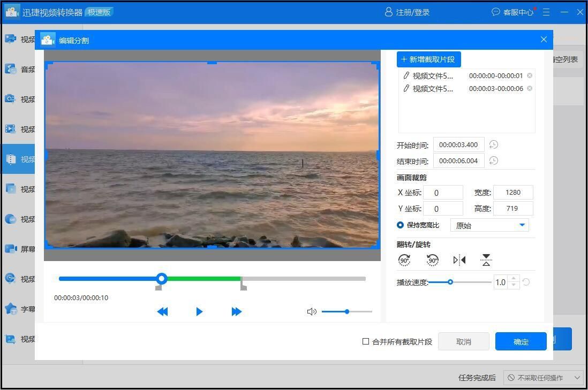Rotate the video 90° counterclockwise

pos(432,260)
